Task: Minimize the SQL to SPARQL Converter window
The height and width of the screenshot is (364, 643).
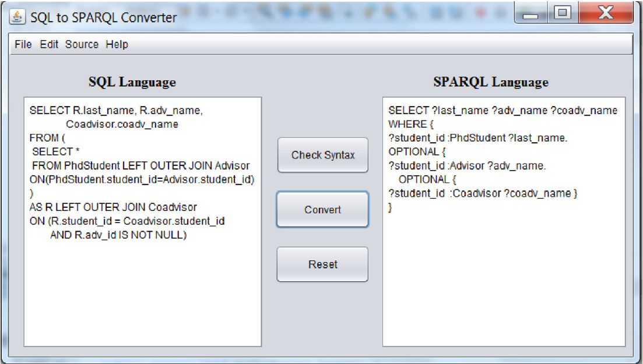Action: point(530,14)
